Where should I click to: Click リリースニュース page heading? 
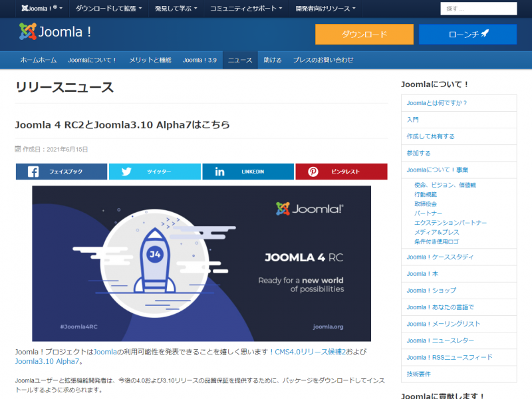pos(65,88)
